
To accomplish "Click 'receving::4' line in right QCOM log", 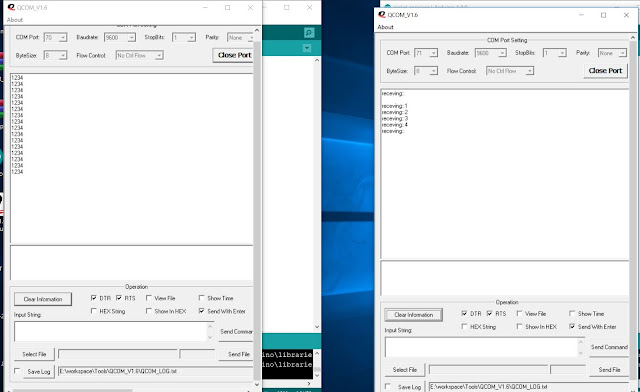I will (394, 125).
